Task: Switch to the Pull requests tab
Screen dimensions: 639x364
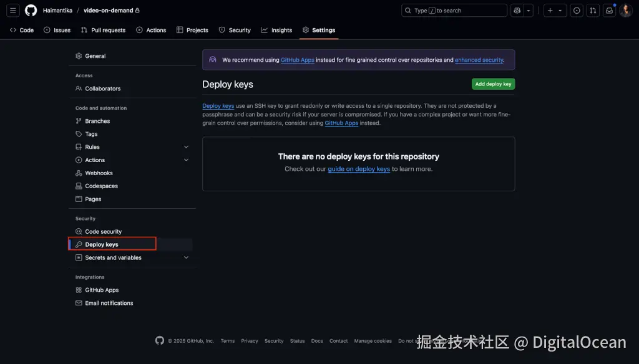Action: (x=103, y=30)
